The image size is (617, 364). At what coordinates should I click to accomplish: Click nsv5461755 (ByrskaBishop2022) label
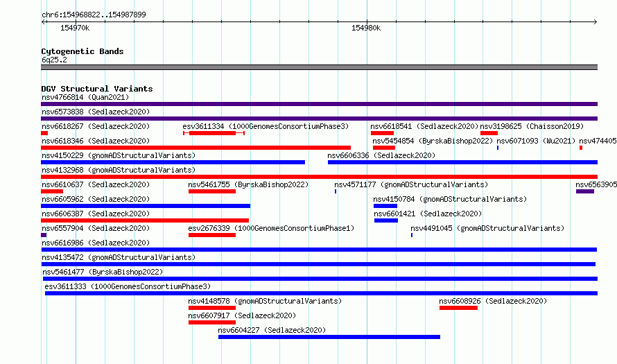pos(248,184)
